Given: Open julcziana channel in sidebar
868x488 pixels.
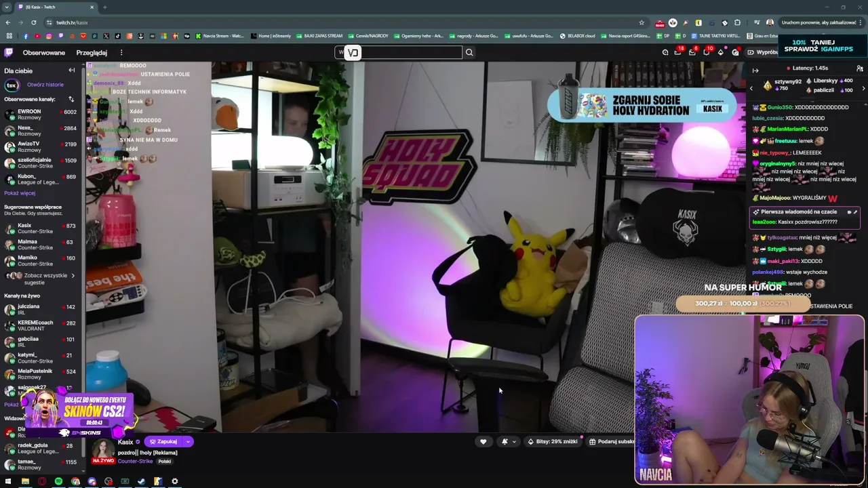Looking at the screenshot, I should click(41, 309).
